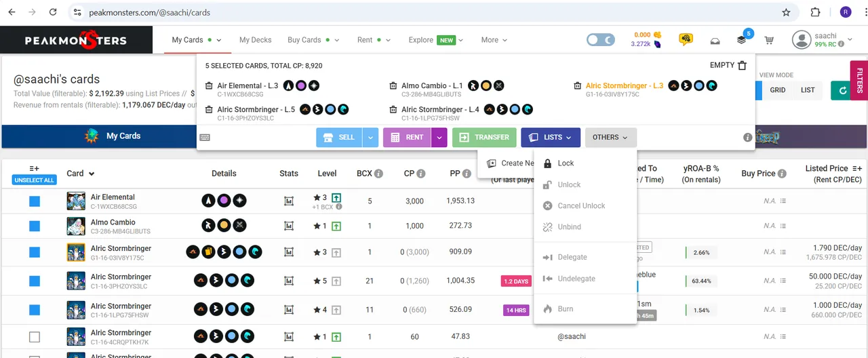
Task: Expand the Rent button dropdown arrow
Action: pos(439,137)
